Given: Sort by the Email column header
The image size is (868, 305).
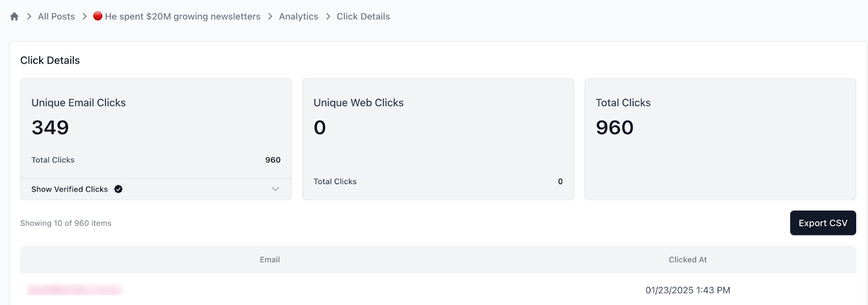Looking at the screenshot, I should tap(270, 259).
